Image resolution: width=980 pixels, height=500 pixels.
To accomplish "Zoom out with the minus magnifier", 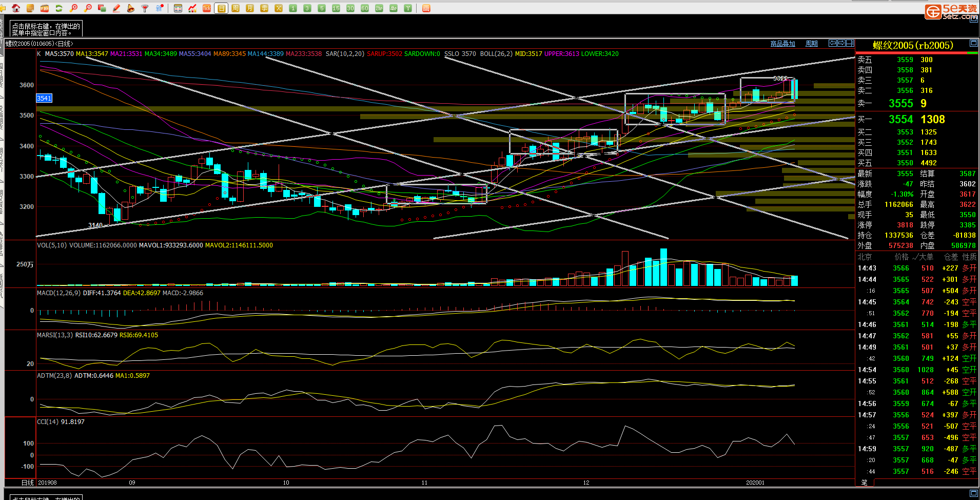I will pyautogui.click(x=88, y=8).
